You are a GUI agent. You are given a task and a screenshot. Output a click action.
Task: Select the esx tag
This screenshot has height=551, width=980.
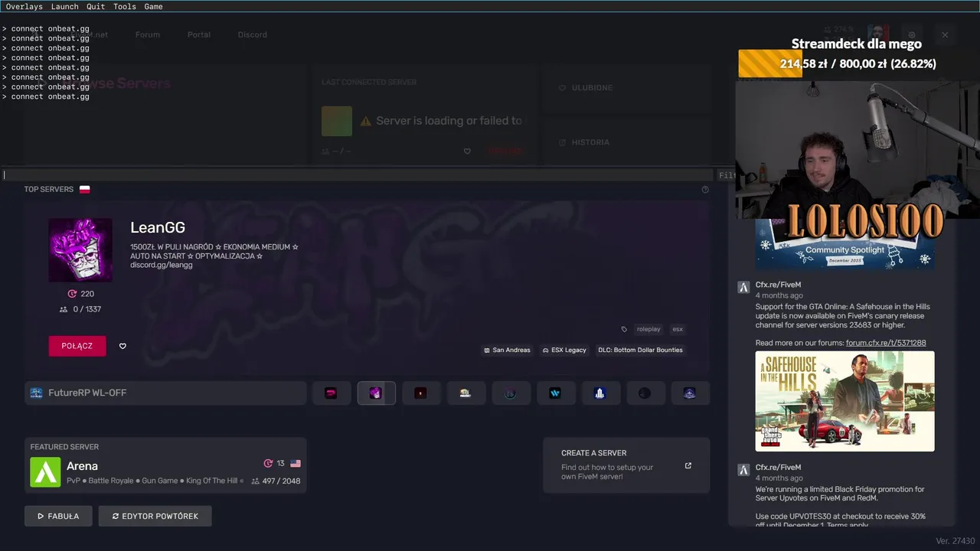678,329
